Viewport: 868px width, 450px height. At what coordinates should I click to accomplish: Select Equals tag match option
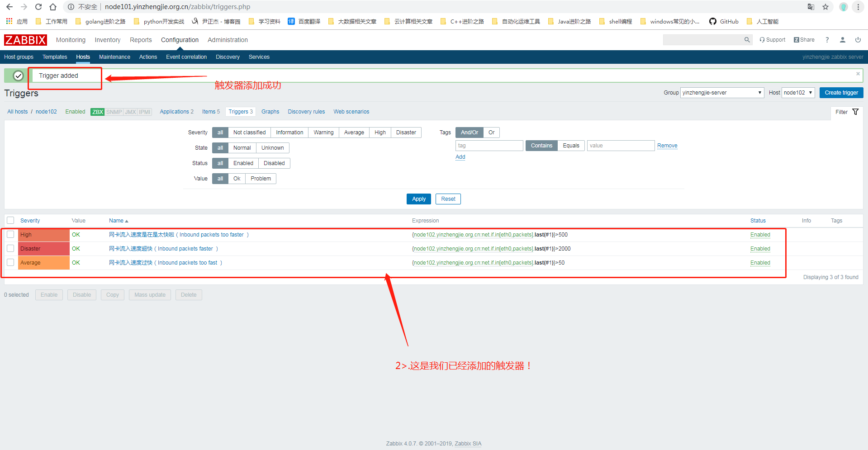click(x=571, y=146)
